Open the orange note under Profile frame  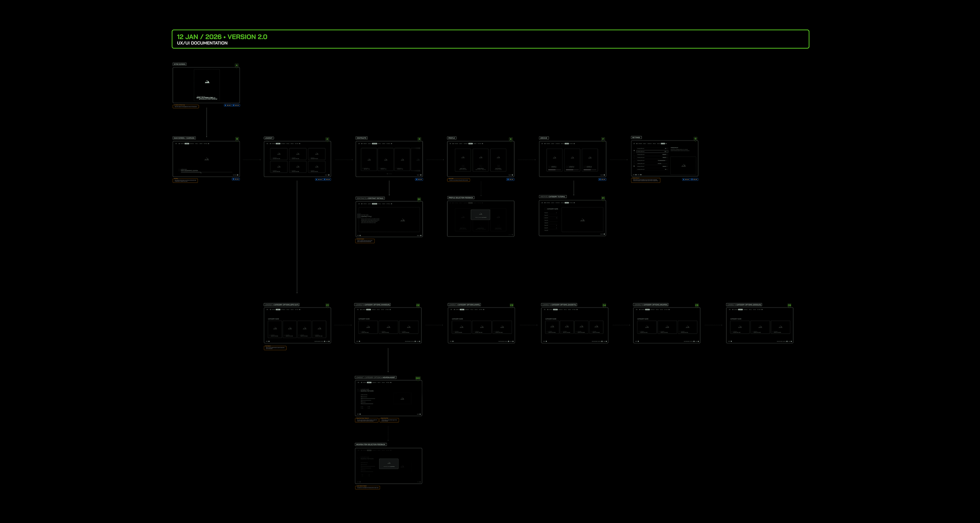pyautogui.click(x=458, y=180)
